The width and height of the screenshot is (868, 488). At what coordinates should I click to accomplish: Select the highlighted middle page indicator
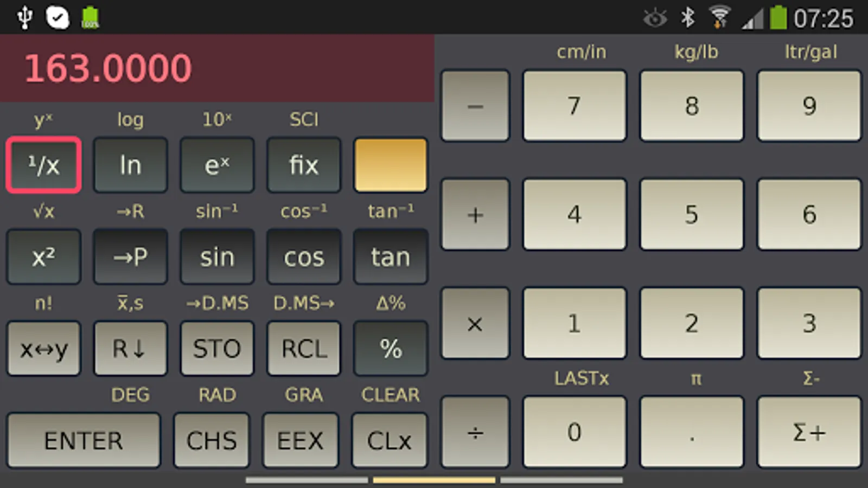(x=434, y=480)
